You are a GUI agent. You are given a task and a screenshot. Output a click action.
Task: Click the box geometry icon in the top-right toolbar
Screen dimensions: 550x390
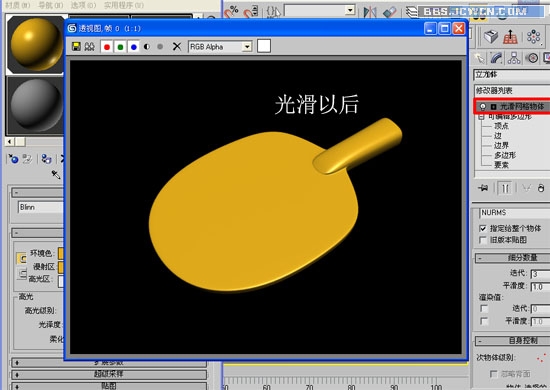click(491, 36)
